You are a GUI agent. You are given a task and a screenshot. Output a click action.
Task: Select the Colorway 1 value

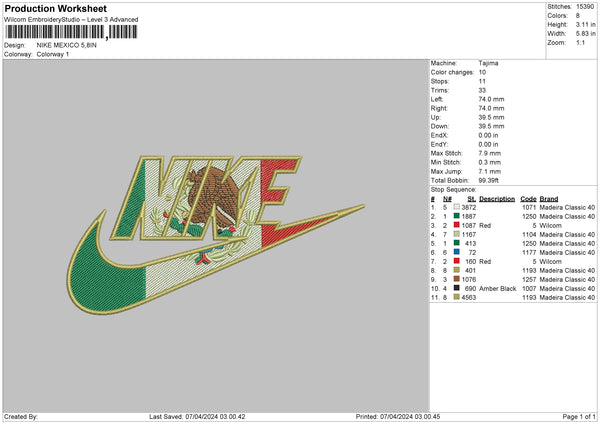[53, 54]
